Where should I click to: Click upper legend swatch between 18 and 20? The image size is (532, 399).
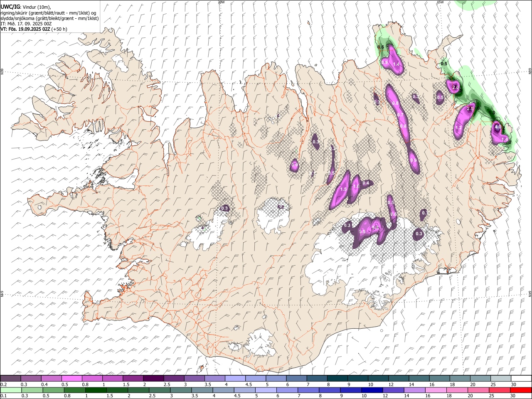click(460, 378)
